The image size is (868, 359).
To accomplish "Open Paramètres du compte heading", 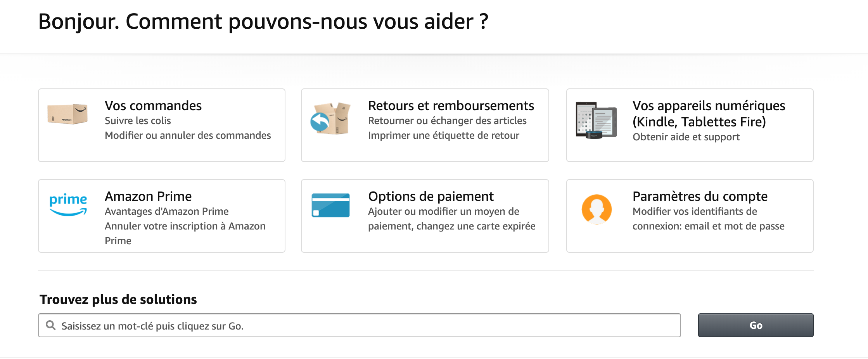I will (x=700, y=196).
